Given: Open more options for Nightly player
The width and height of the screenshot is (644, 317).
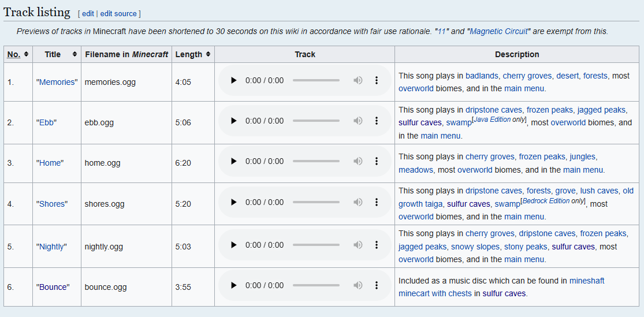Looking at the screenshot, I should coord(376,245).
